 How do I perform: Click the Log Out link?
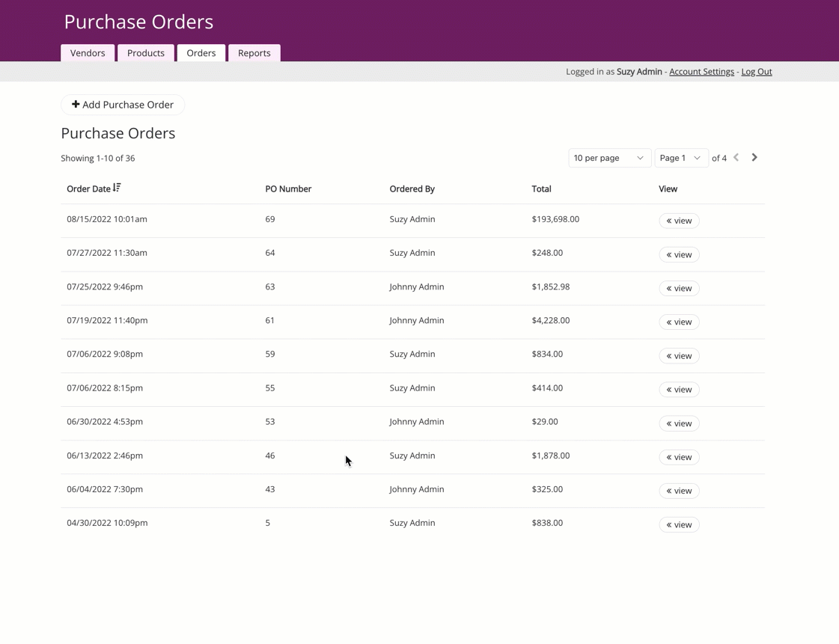pyautogui.click(x=756, y=72)
